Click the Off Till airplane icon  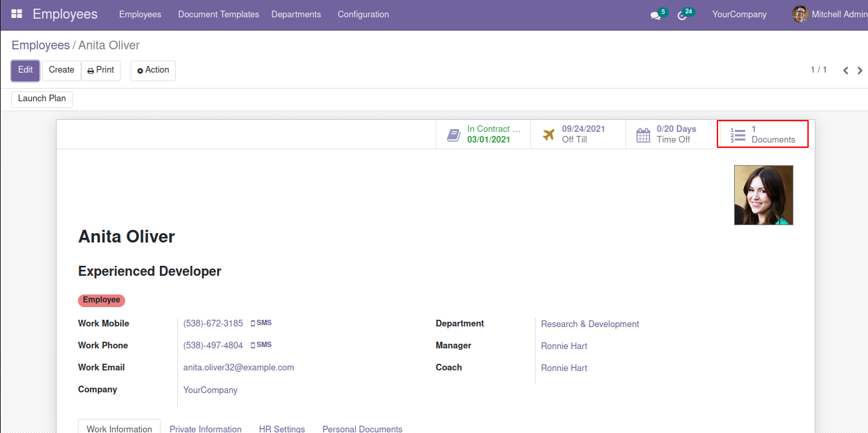[x=548, y=135]
